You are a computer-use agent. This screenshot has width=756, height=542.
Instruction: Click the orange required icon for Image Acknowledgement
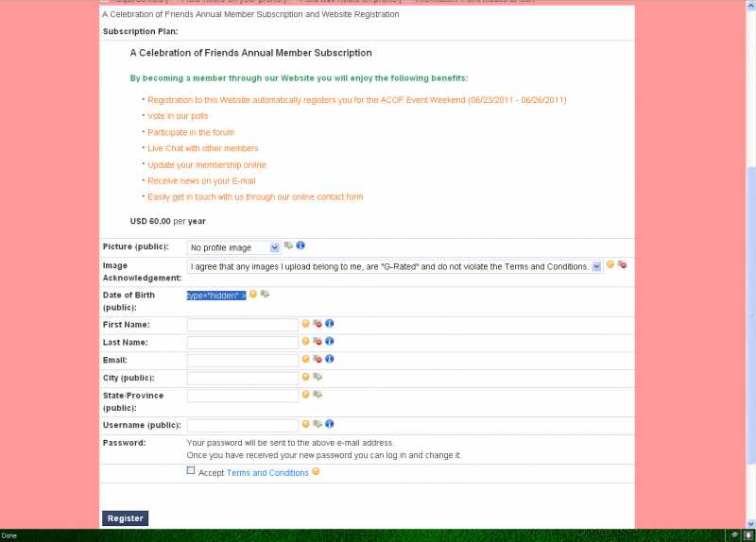click(610, 264)
